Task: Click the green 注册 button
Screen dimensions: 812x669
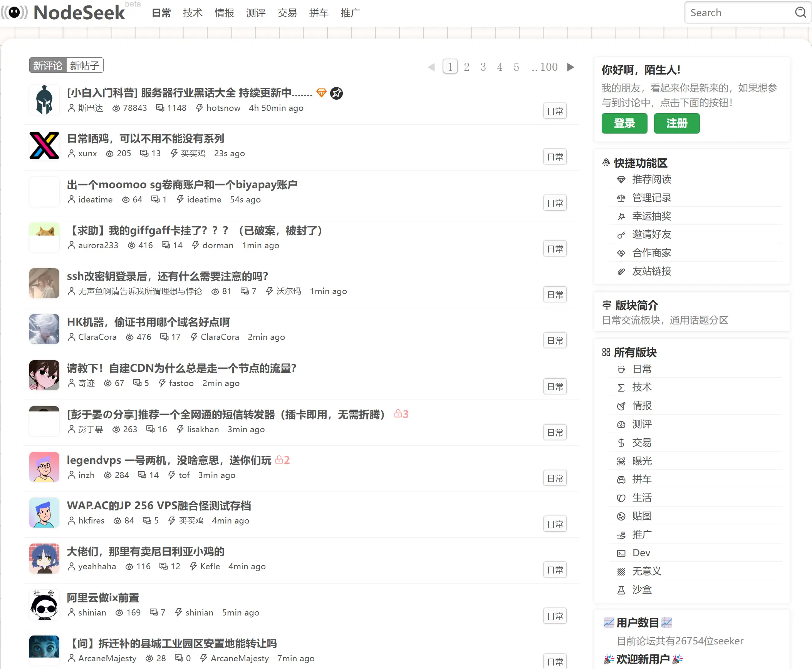Action: tap(676, 123)
